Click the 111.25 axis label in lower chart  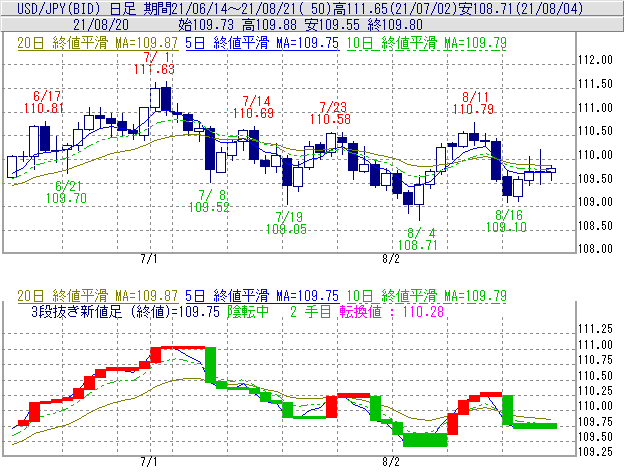point(595,329)
